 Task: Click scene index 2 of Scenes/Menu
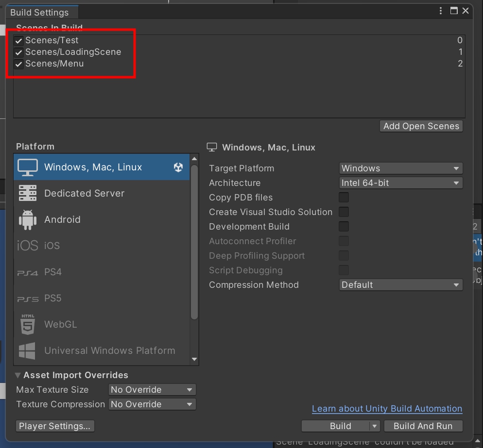point(460,64)
